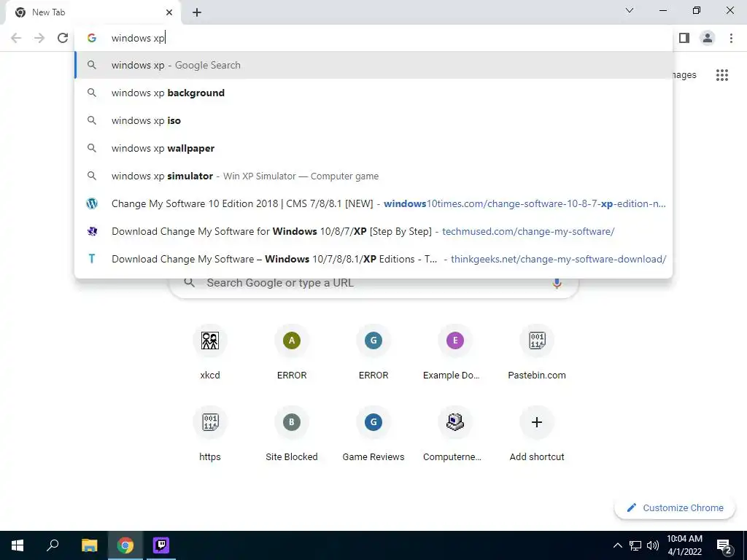Select the 'windows xp - Google Search' suggestion
This screenshot has width=747, height=560.
373,65
